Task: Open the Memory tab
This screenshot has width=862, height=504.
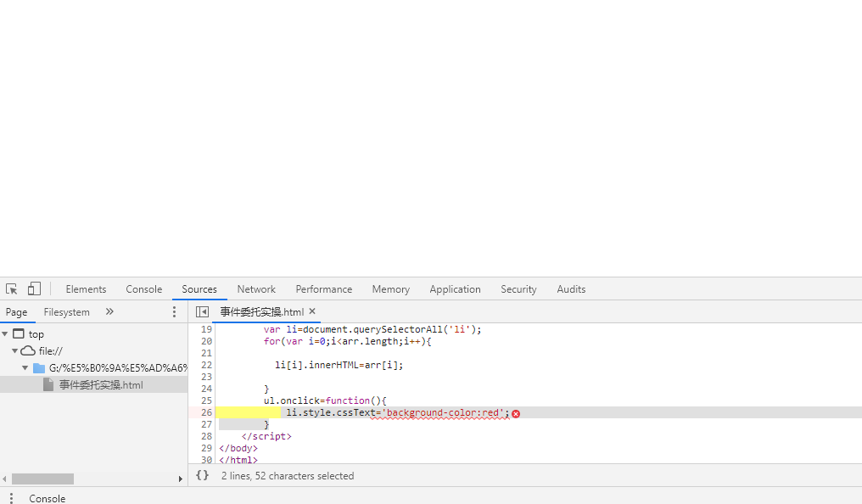Action: point(391,289)
